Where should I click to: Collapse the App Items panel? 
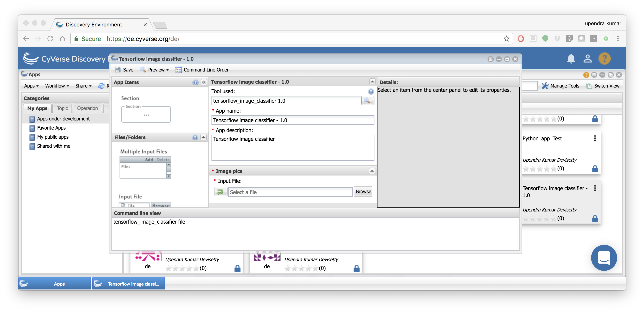coord(204,82)
